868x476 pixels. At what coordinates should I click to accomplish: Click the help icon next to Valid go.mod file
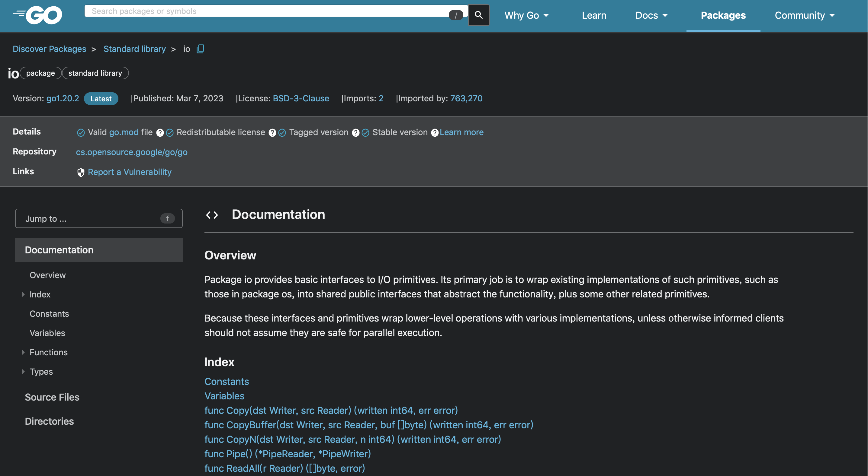[160, 133]
